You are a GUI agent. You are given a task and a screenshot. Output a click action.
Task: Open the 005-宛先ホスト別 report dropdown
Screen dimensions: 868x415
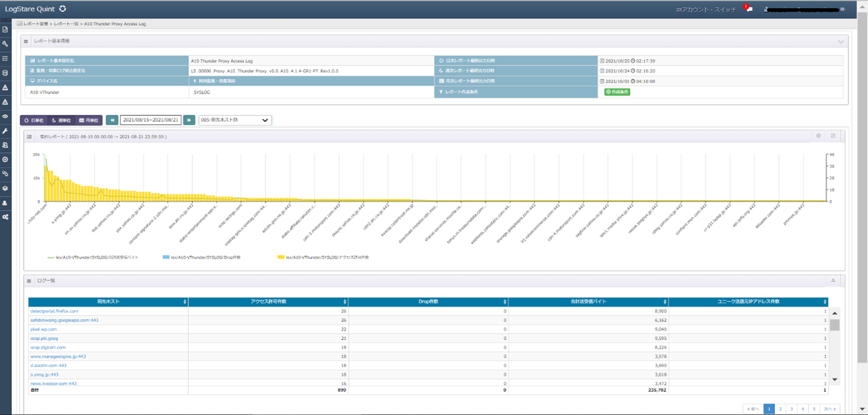pos(234,120)
